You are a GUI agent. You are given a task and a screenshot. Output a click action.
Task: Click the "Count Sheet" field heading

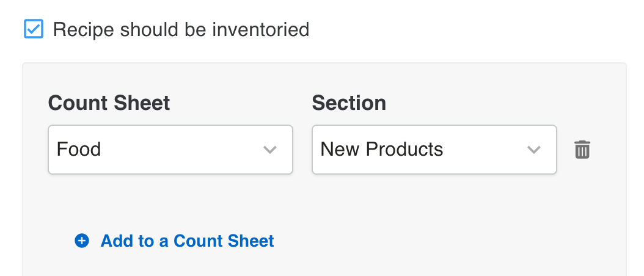pyautogui.click(x=109, y=103)
